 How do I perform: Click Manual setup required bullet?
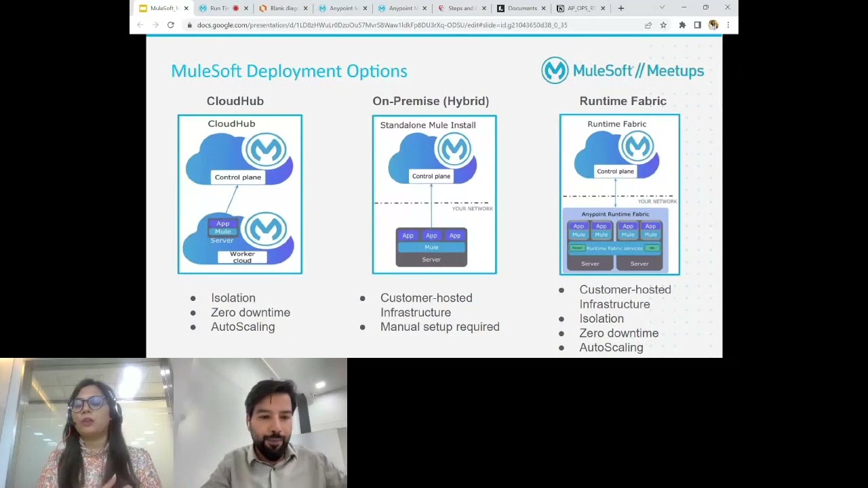(x=439, y=327)
